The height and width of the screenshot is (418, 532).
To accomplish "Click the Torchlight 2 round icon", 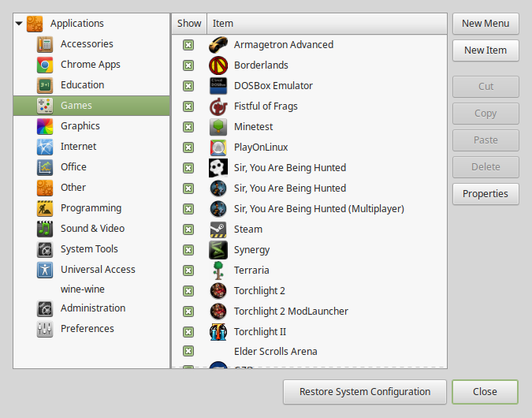I will click(218, 291).
